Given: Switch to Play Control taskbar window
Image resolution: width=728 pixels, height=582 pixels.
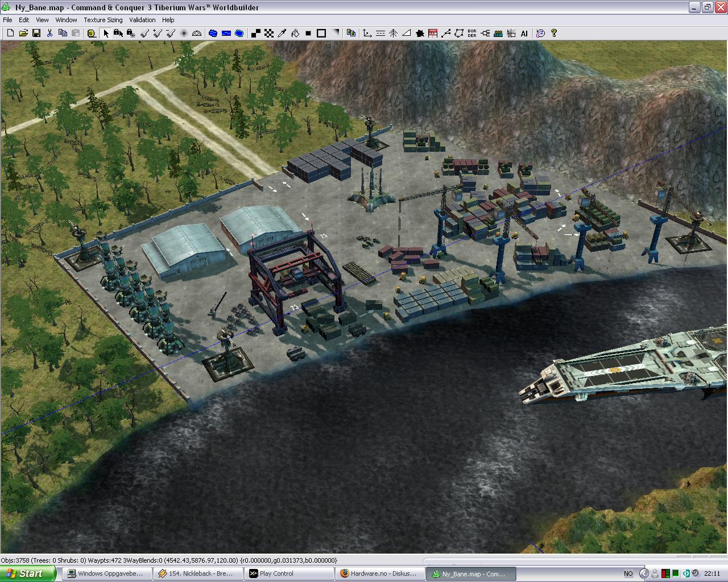Looking at the screenshot, I should tap(289, 573).
